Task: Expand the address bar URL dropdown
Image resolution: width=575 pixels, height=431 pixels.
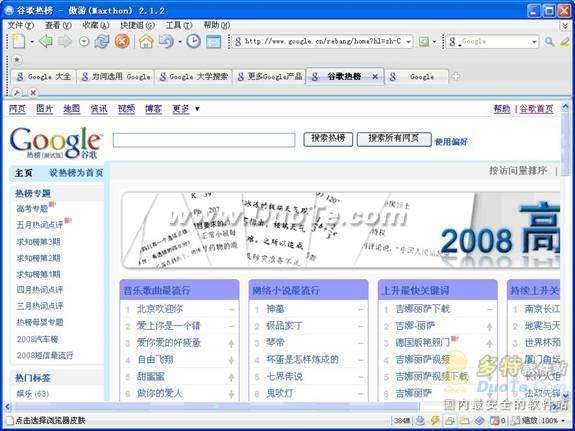Action: (408, 42)
